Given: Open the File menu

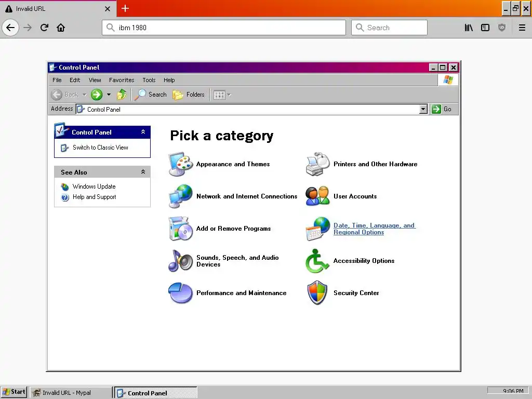Looking at the screenshot, I should [x=57, y=80].
